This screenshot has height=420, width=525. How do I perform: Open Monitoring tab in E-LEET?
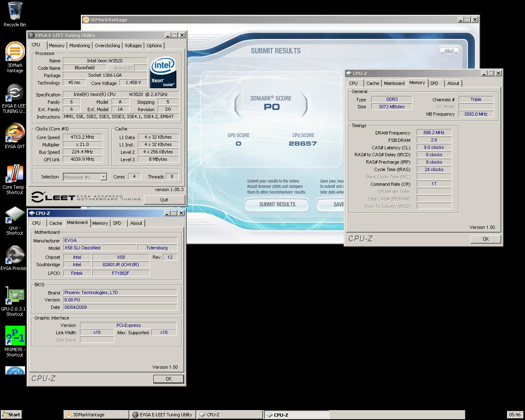click(x=80, y=46)
